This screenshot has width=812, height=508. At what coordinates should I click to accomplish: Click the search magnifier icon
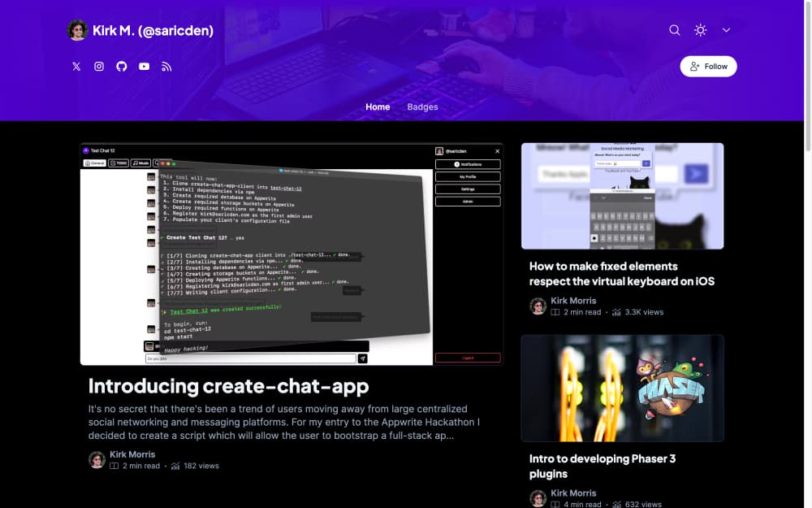(674, 30)
